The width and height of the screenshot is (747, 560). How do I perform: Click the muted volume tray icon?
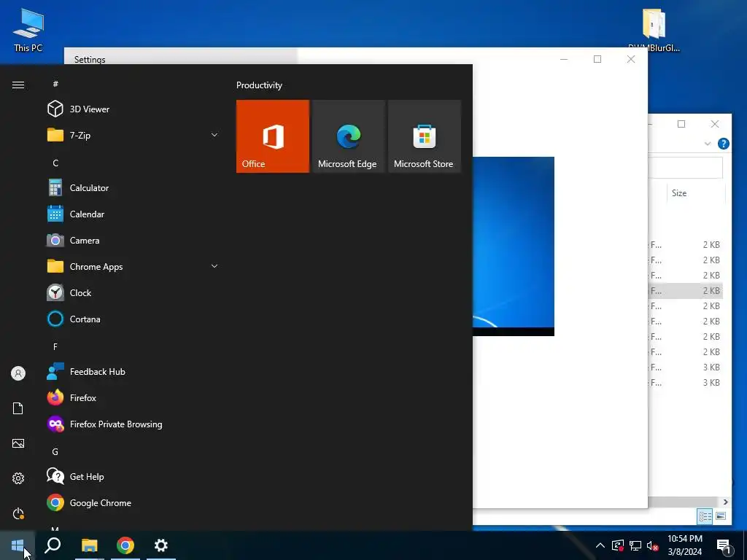click(x=653, y=545)
